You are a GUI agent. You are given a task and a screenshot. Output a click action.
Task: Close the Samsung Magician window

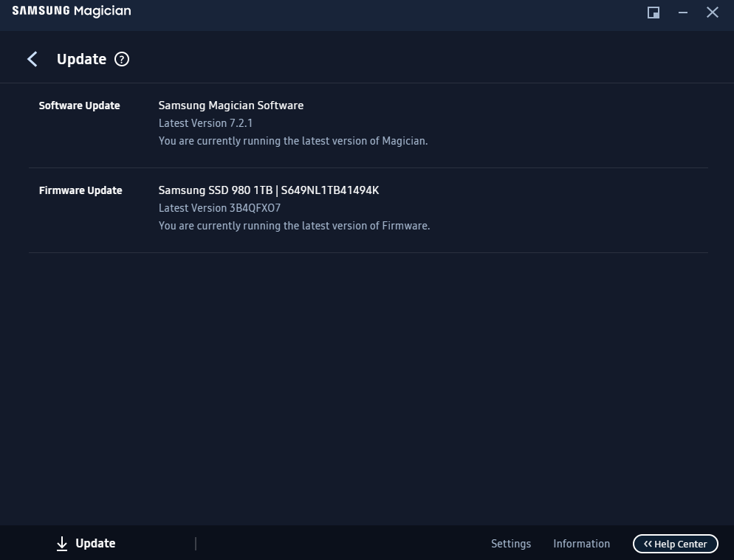(x=713, y=13)
